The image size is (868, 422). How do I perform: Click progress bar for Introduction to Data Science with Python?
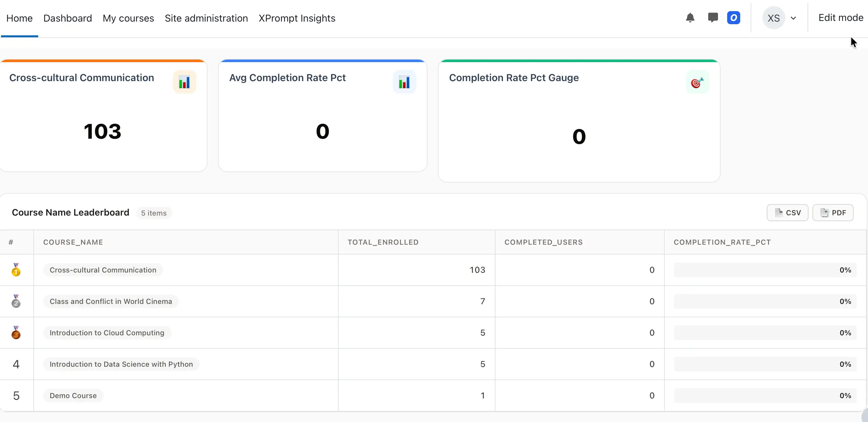point(765,364)
